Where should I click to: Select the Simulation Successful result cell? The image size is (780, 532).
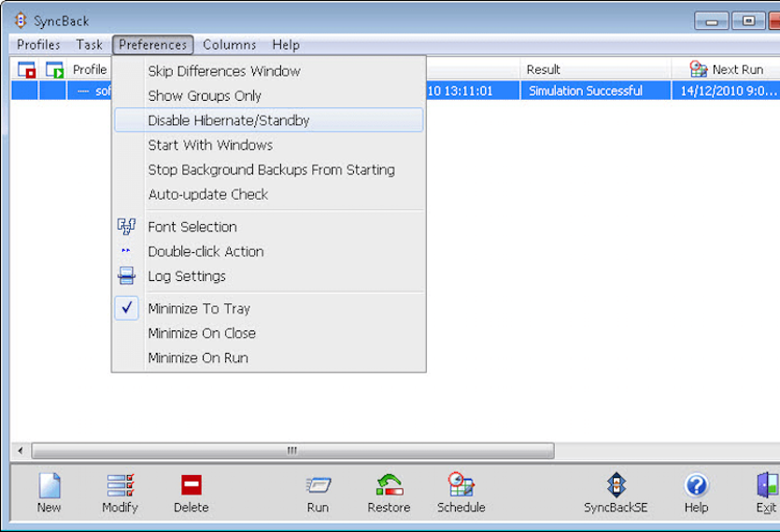pos(595,91)
